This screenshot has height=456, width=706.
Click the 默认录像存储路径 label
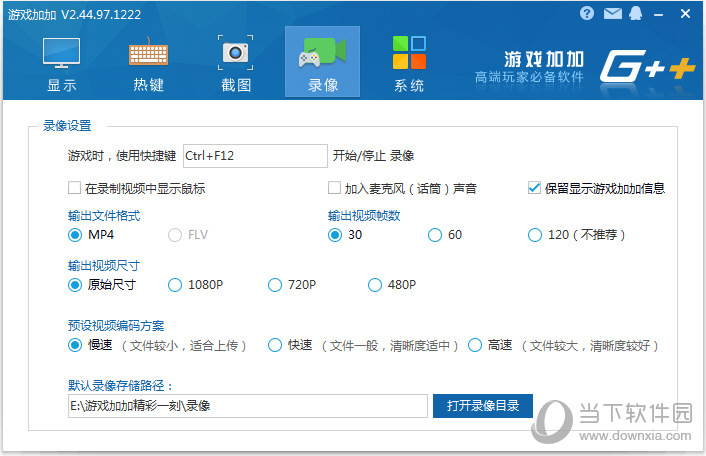[120, 385]
